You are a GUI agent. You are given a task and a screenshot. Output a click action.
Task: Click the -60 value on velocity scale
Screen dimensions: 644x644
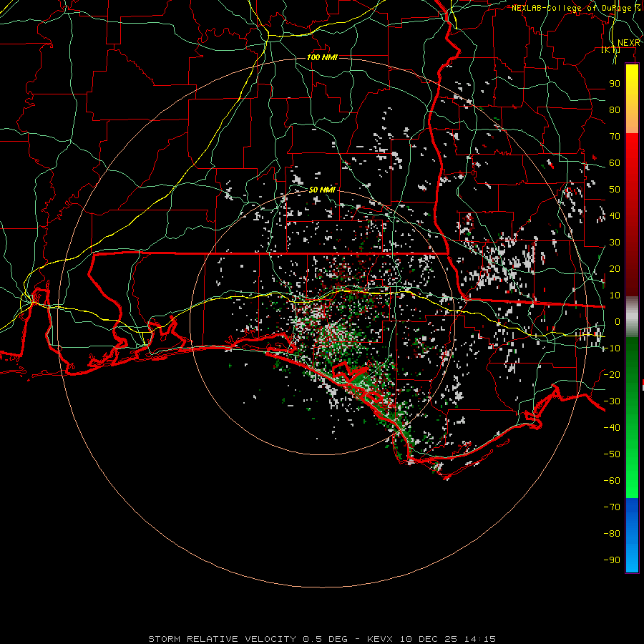pyautogui.click(x=612, y=481)
